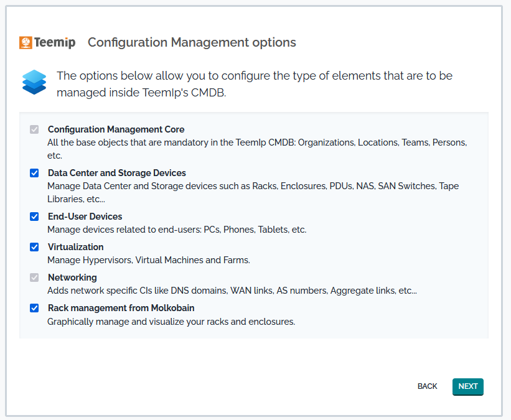Click the "Configuration Management options" heading
This screenshot has height=420, width=511.
click(192, 42)
